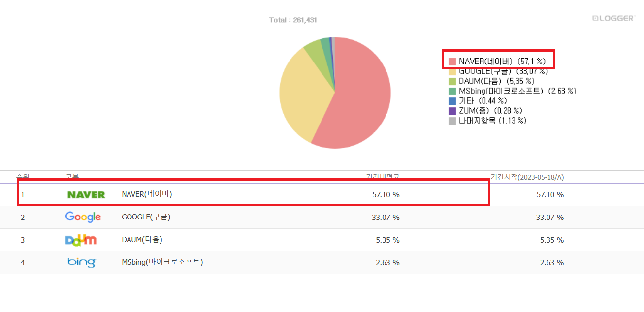Click MSbing's 2.63 % period average value
Viewport: 644px width, 312px height.
tap(388, 263)
